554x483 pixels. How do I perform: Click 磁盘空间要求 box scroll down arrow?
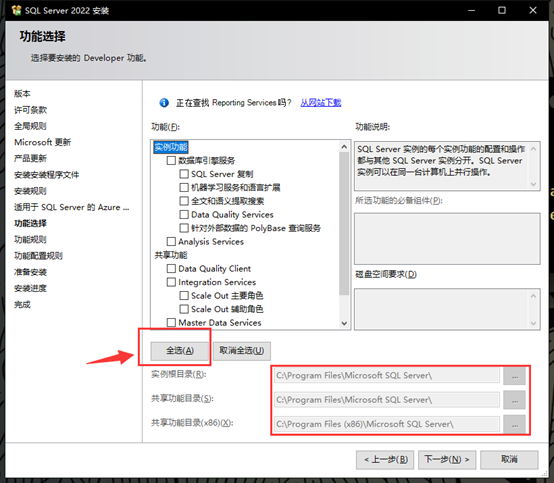click(534, 324)
